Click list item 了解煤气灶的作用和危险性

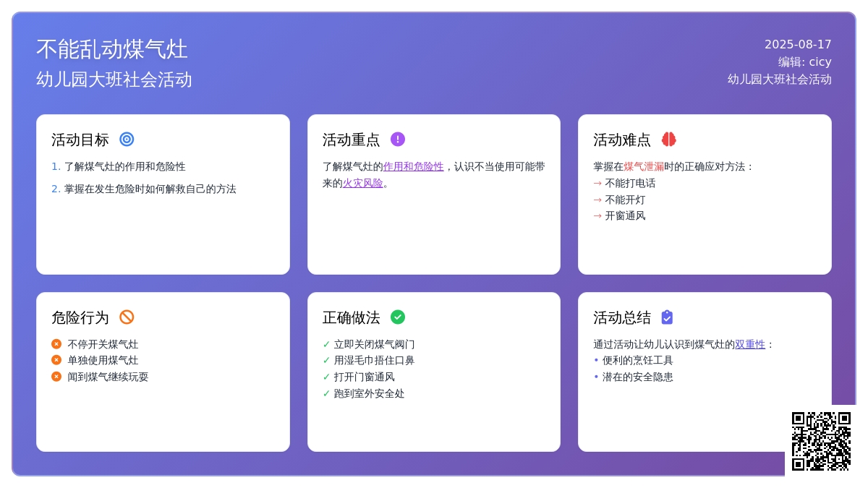(x=125, y=167)
